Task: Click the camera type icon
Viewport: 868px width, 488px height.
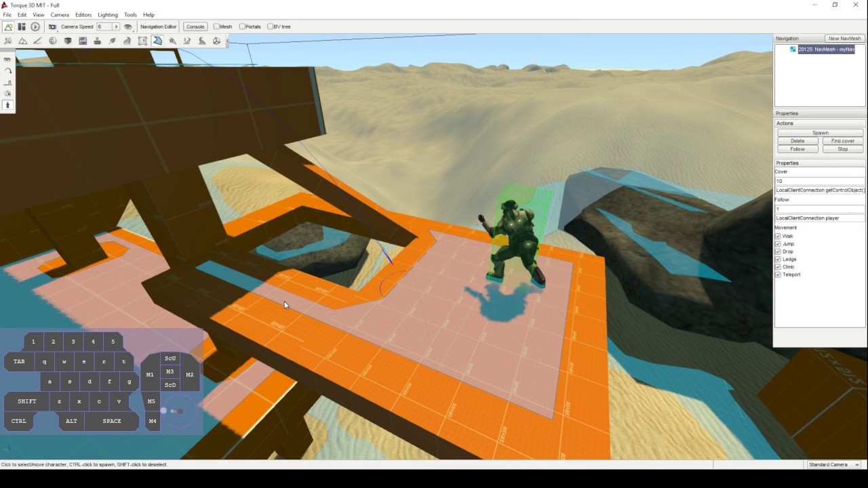Action: tap(52, 26)
